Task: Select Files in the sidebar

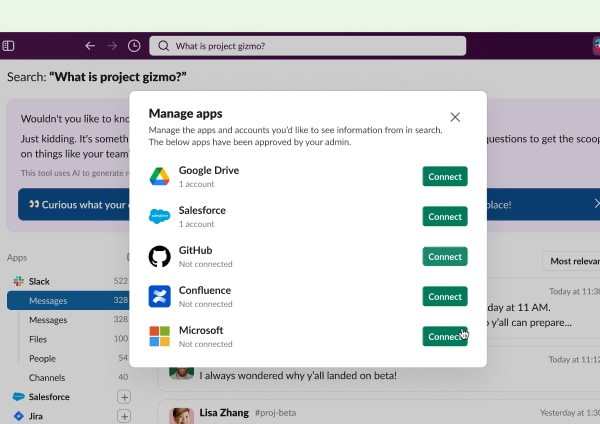Action: 39,339
